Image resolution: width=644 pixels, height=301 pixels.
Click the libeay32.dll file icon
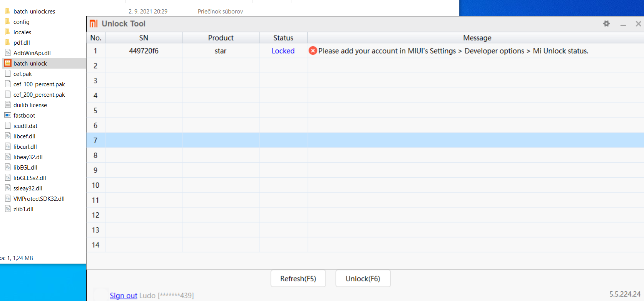point(7,157)
